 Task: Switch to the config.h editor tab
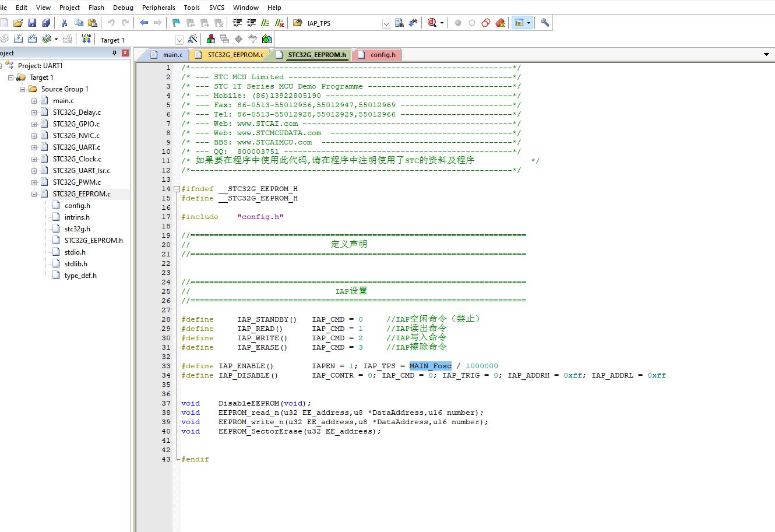(378, 55)
